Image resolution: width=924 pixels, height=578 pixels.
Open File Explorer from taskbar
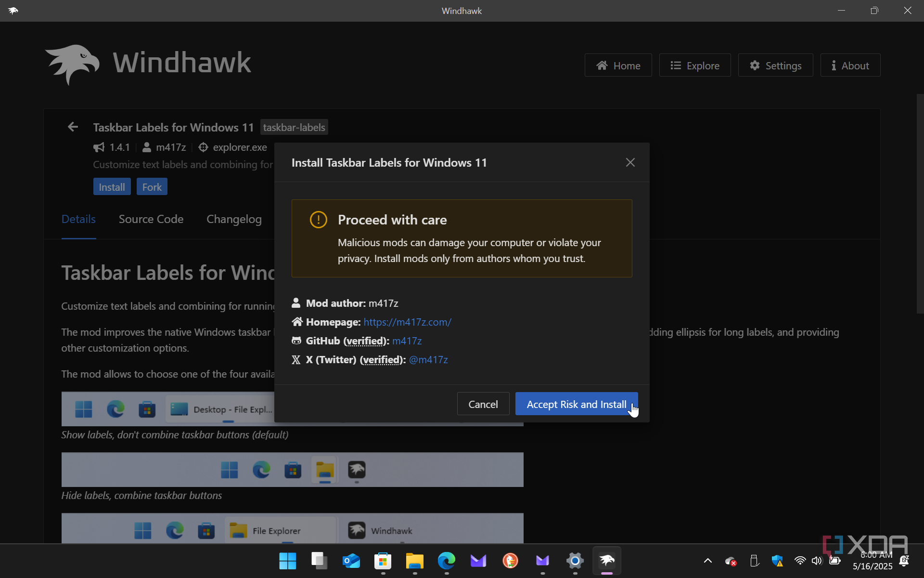coord(414,561)
